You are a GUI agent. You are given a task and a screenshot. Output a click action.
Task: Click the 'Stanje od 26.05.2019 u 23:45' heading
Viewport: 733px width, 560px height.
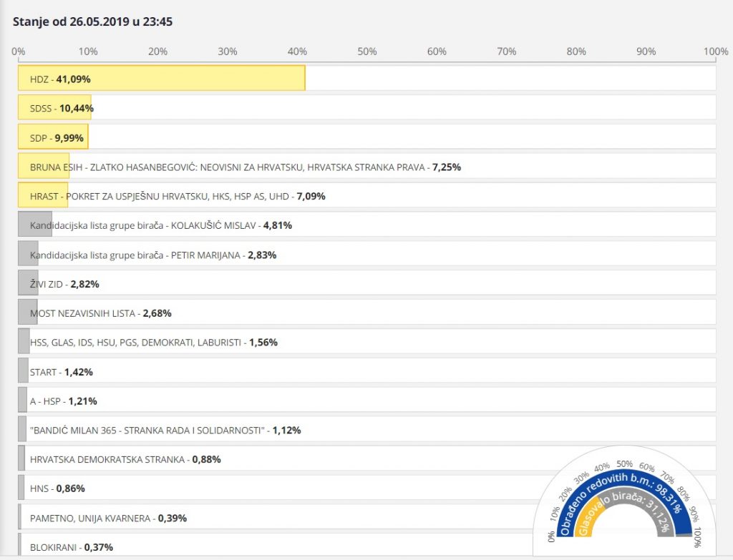pyautogui.click(x=92, y=21)
